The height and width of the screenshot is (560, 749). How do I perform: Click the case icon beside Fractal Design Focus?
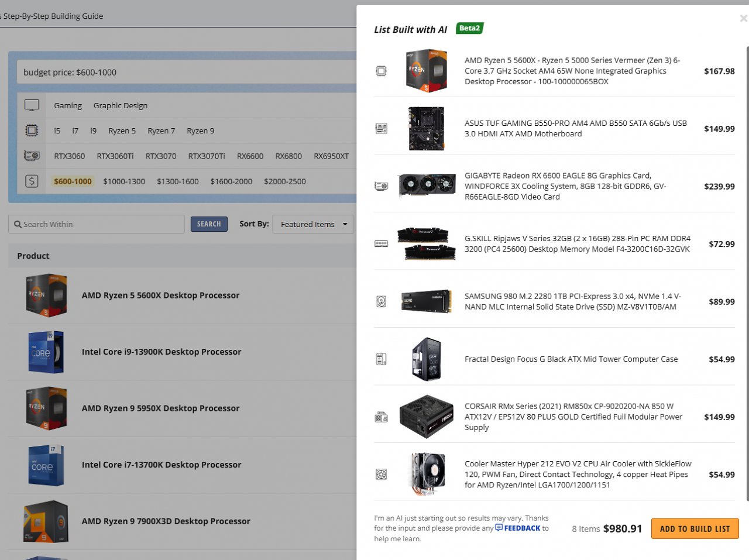[381, 359]
